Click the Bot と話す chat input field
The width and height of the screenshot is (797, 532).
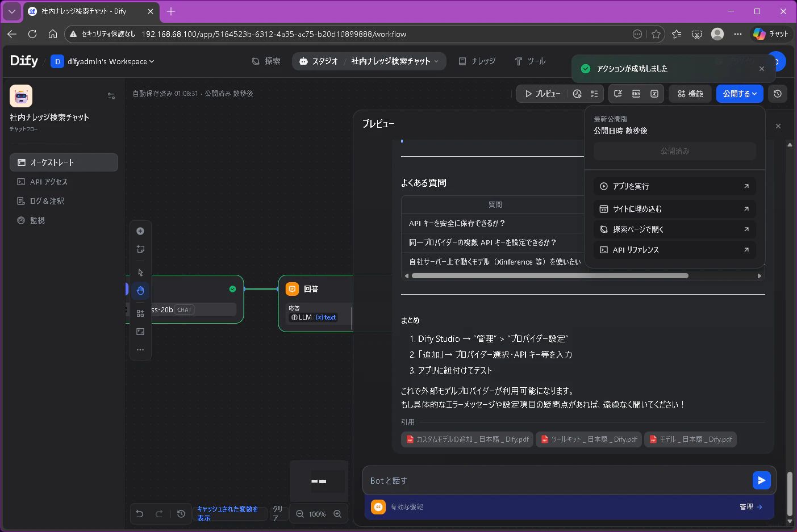point(558,480)
